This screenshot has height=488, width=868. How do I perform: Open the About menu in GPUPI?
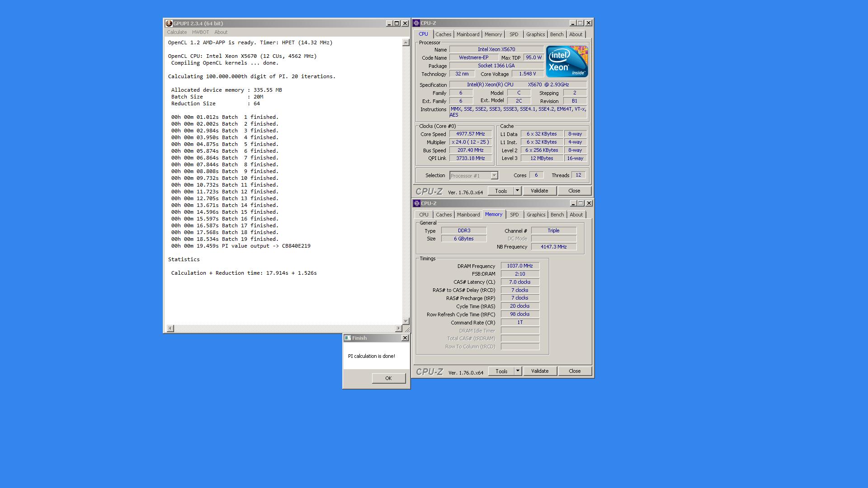coord(221,32)
